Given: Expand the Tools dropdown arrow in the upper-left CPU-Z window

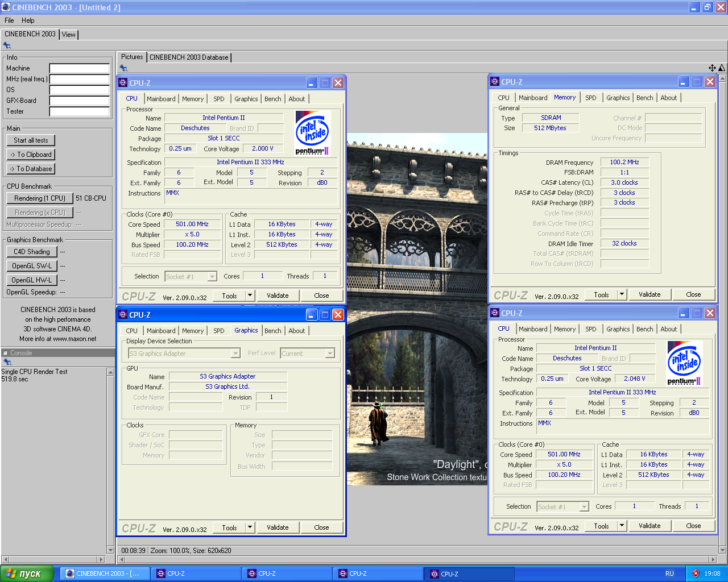Looking at the screenshot, I should pos(250,296).
